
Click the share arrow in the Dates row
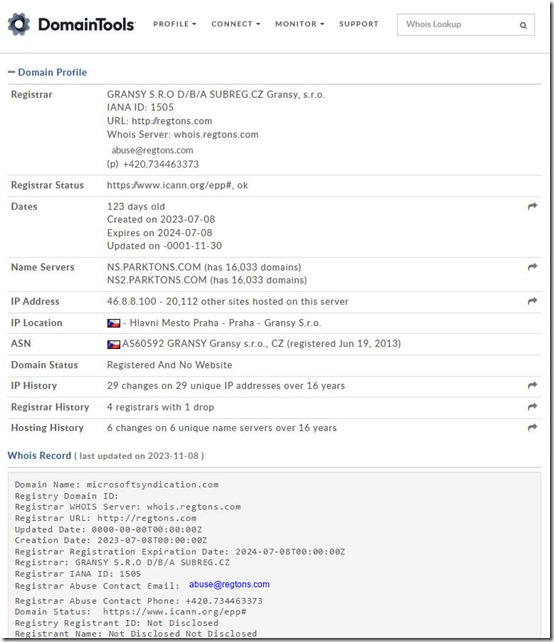(x=532, y=206)
